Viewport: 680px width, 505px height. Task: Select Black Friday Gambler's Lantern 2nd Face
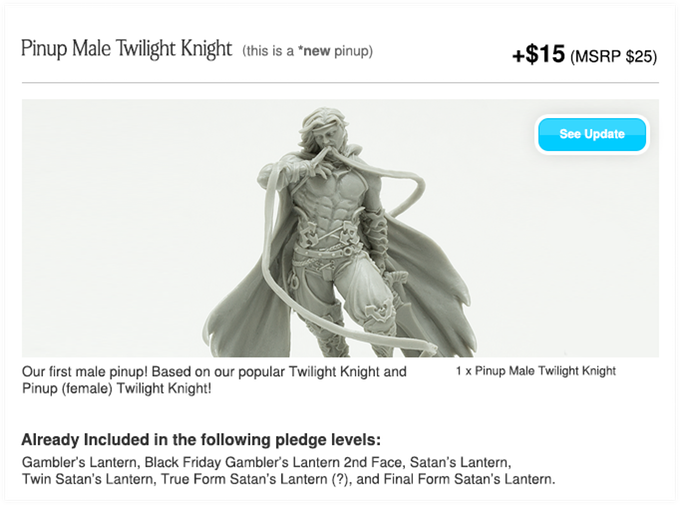[273, 462]
